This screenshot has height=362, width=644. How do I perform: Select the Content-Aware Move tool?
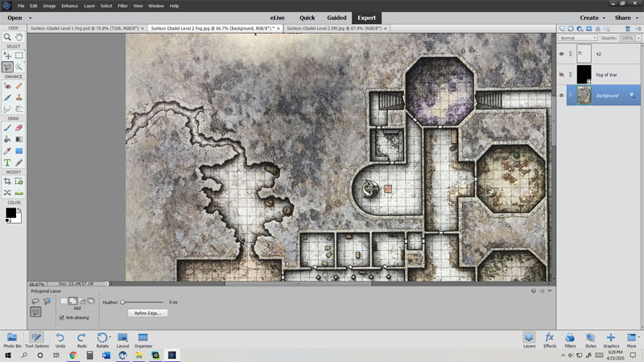7,192
